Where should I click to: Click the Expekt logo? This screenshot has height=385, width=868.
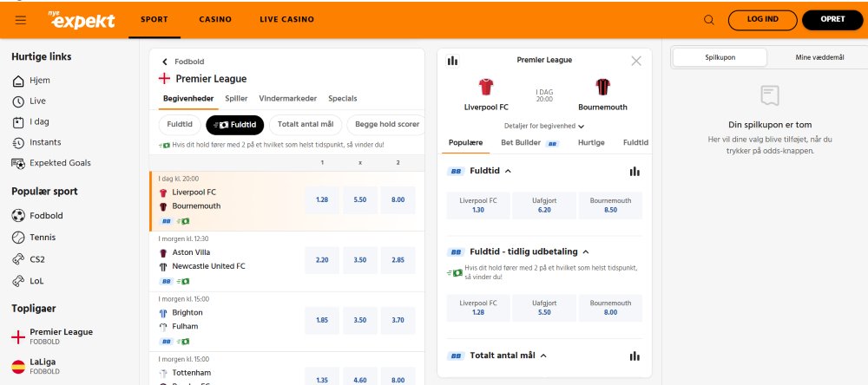click(82, 20)
